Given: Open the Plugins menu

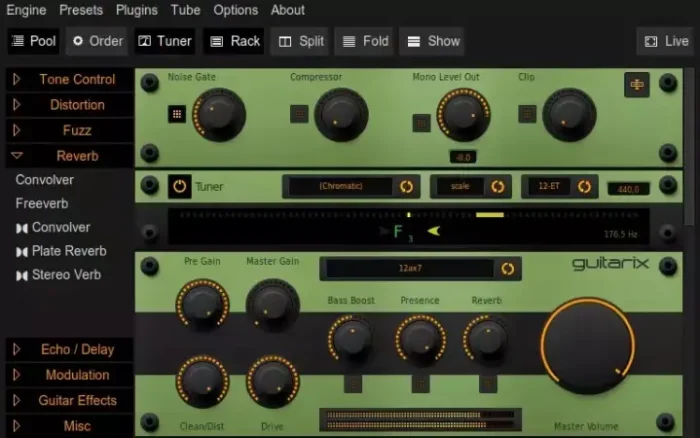Looking at the screenshot, I should click(x=136, y=10).
